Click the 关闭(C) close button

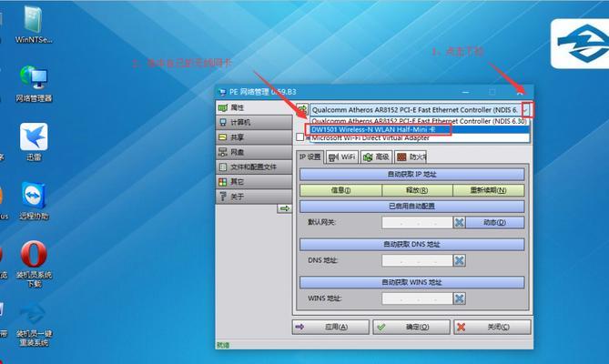tap(492, 327)
